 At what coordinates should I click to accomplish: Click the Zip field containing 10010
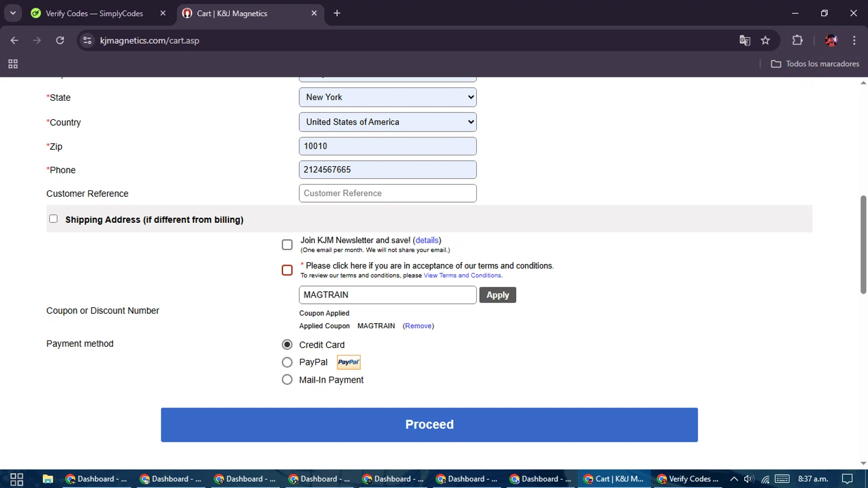pyautogui.click(x=388, y=146)
